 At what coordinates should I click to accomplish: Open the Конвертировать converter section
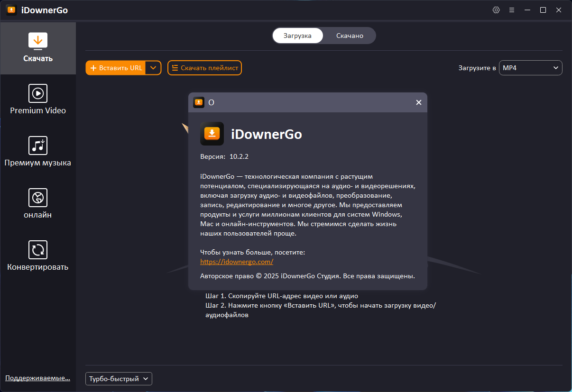click(38, 256)
